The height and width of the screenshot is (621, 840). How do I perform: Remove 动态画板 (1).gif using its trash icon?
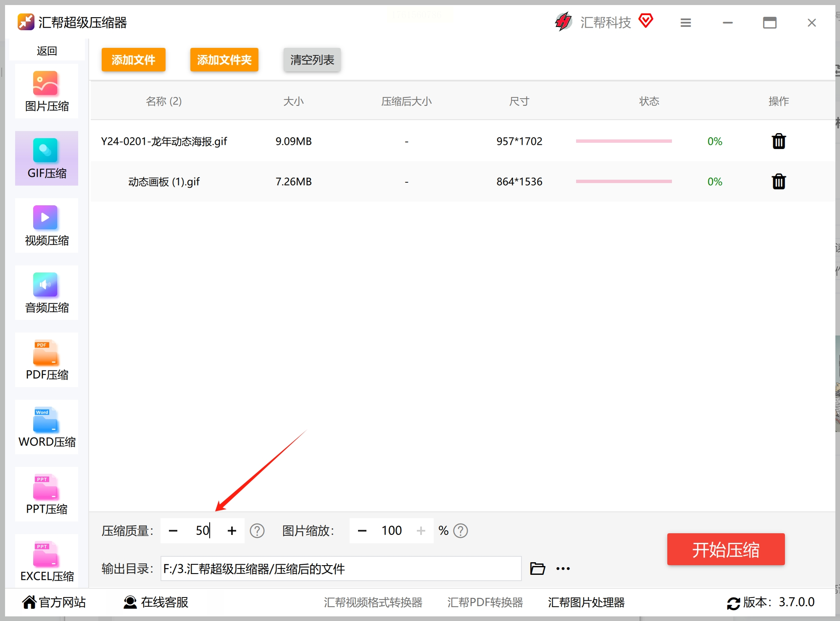778,182
